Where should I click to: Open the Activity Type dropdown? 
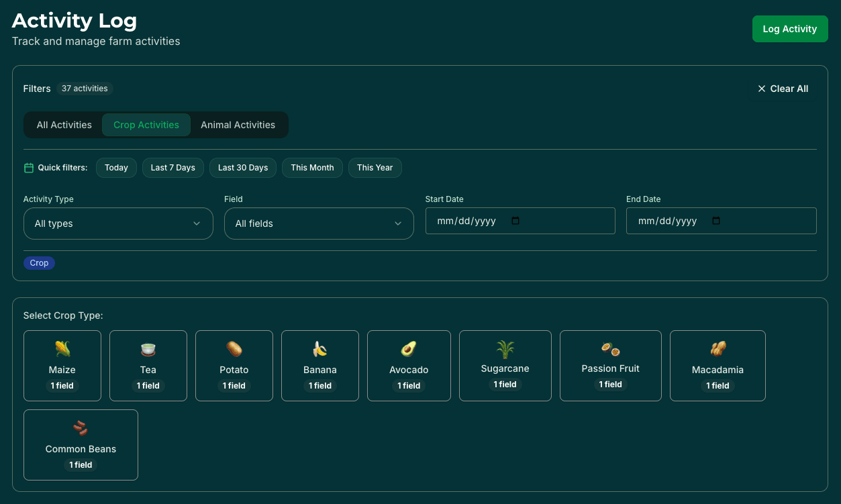(x=118, y=223)
